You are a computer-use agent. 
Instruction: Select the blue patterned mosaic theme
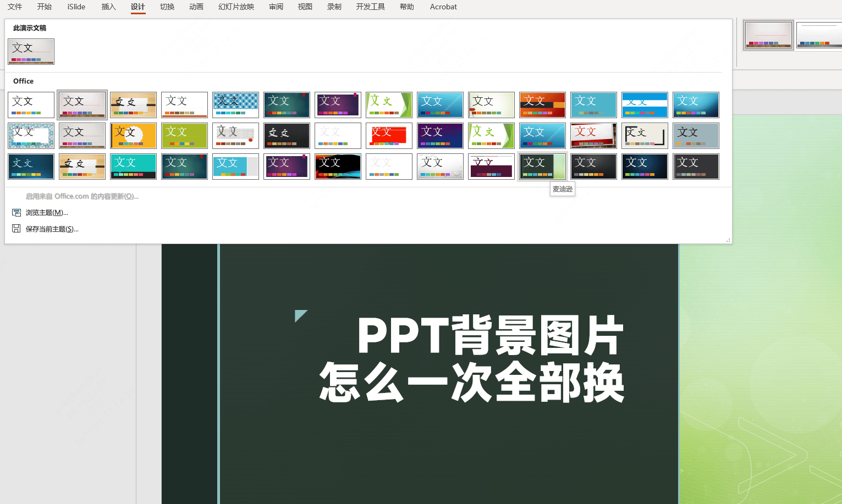point(235,104)
